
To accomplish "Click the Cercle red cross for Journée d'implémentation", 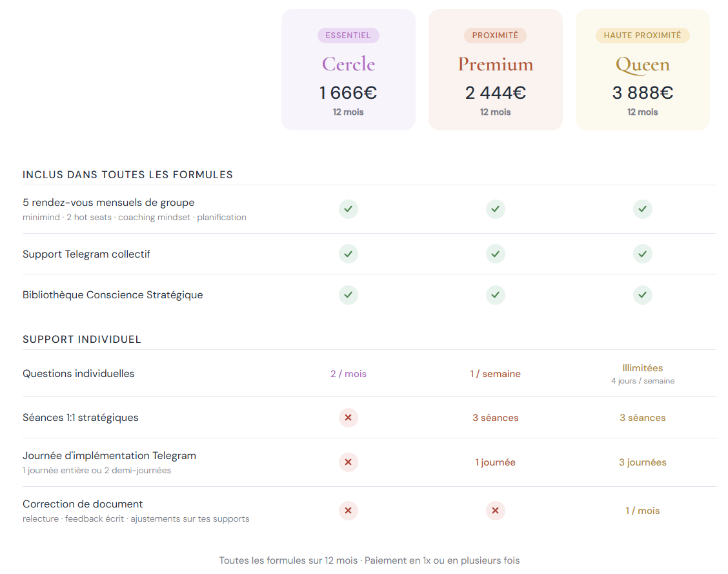I will point(349,462).
